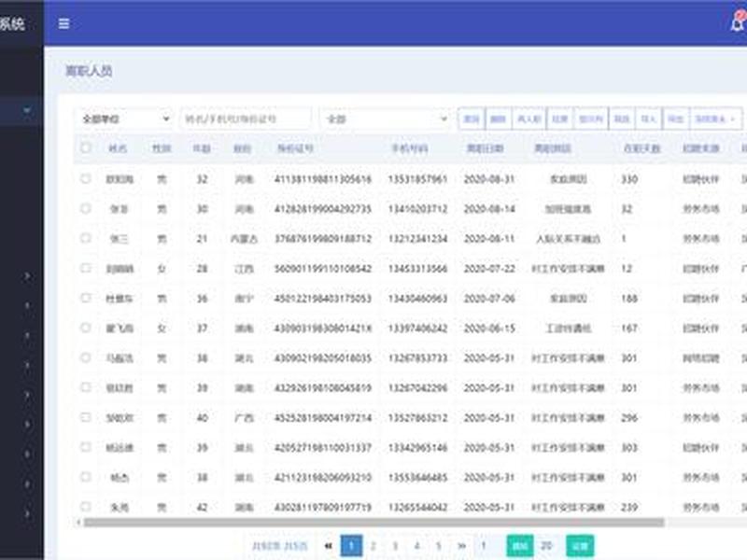Viewport: 747px width, 560px height.
Task: Tick the select-all checkbox in the table header
Action: click(x=86, y=147)
